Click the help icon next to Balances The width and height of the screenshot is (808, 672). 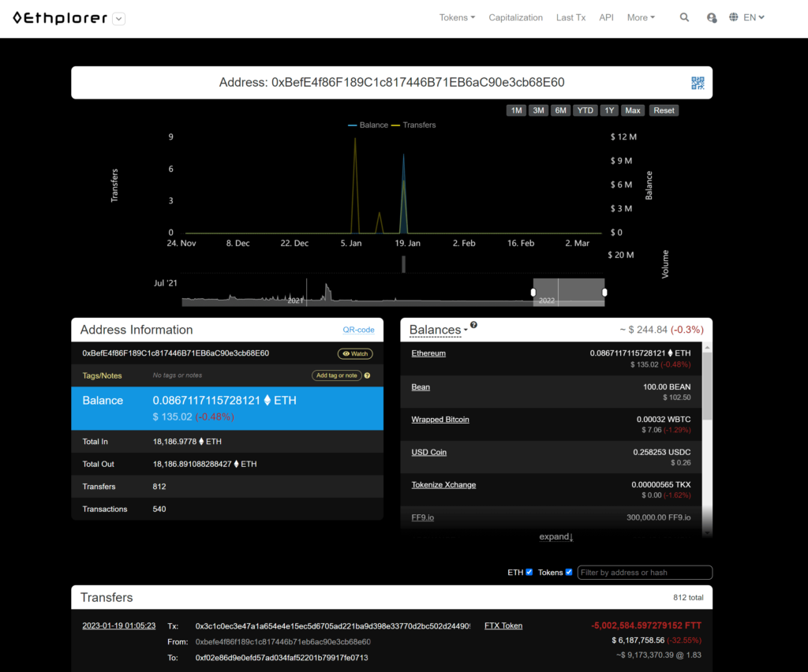tap(473, 324)
